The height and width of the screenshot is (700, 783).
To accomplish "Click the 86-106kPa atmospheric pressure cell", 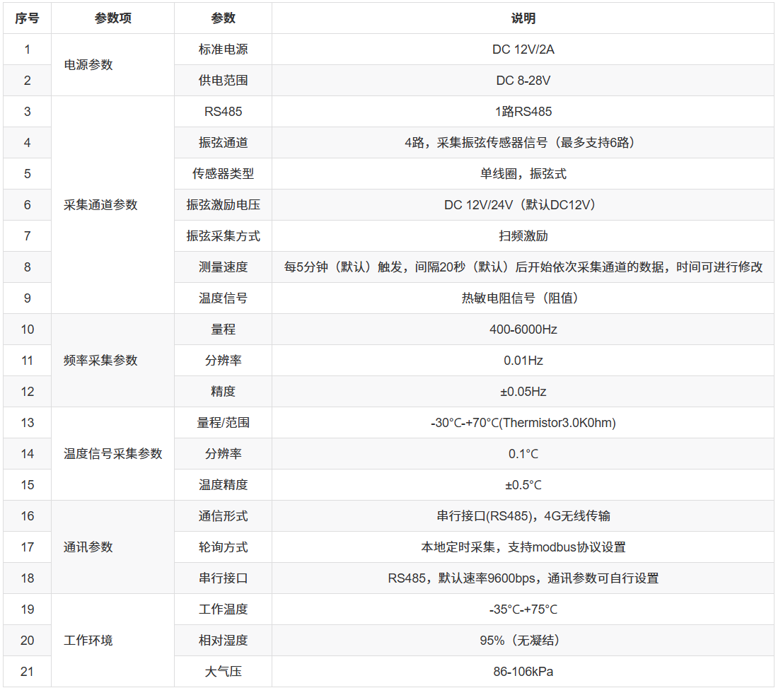I will tap(522, 671).
